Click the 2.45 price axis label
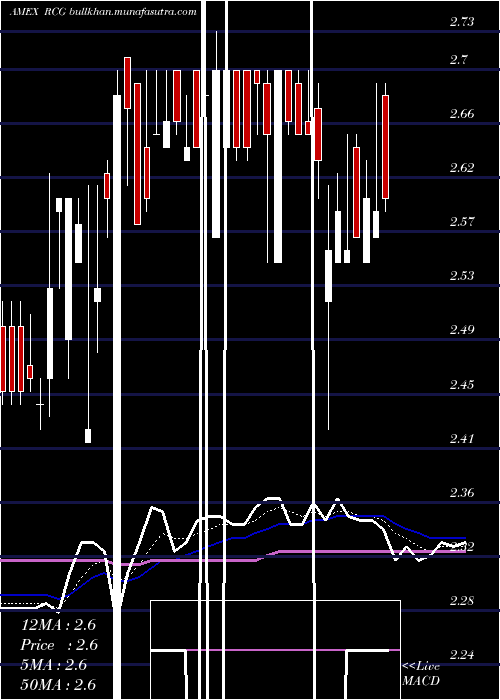The image size is (500, 700). tap(462, 384)
